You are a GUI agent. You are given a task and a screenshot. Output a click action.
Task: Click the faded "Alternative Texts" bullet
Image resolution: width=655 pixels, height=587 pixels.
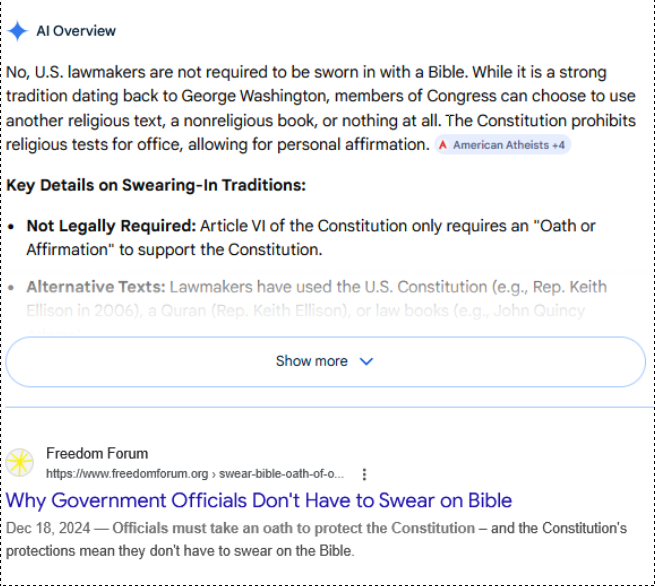[x=96, y=287]
